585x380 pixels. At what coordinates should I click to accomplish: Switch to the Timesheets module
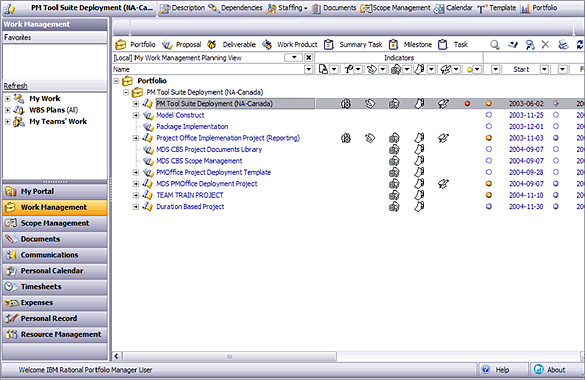[x=55, y=287]
